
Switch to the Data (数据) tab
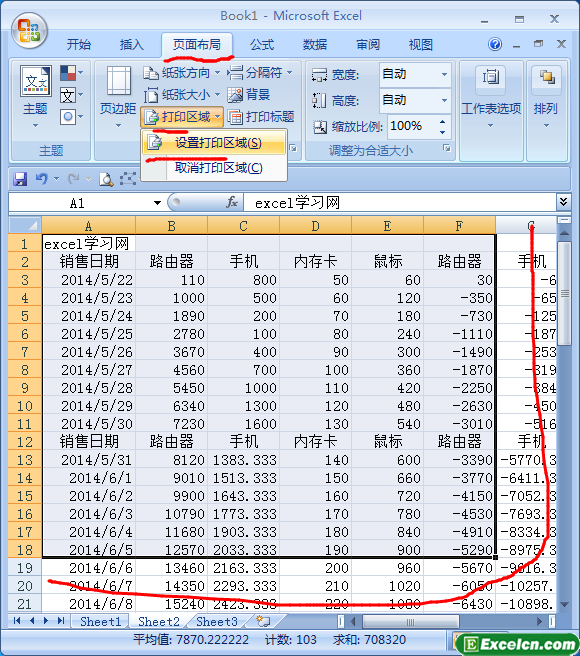point(315,44)
